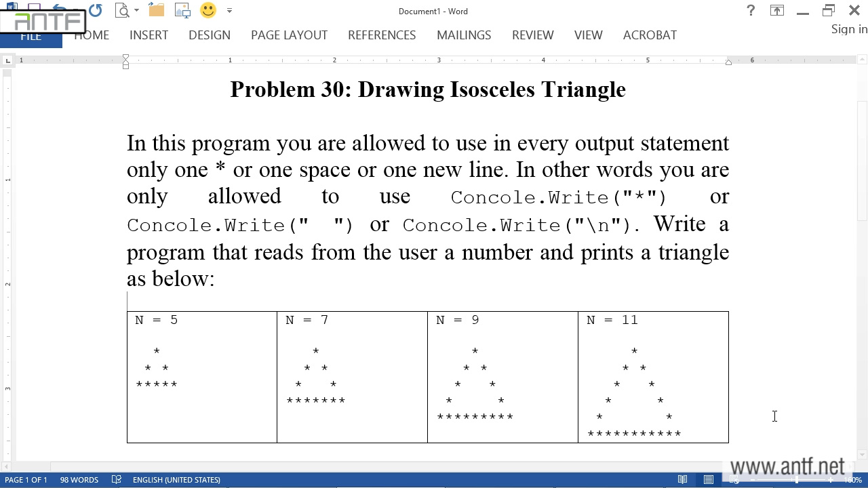868x488 pixels.
Task: Click the Print Preview magnifier icon
Action: click(x=122, y=10)
